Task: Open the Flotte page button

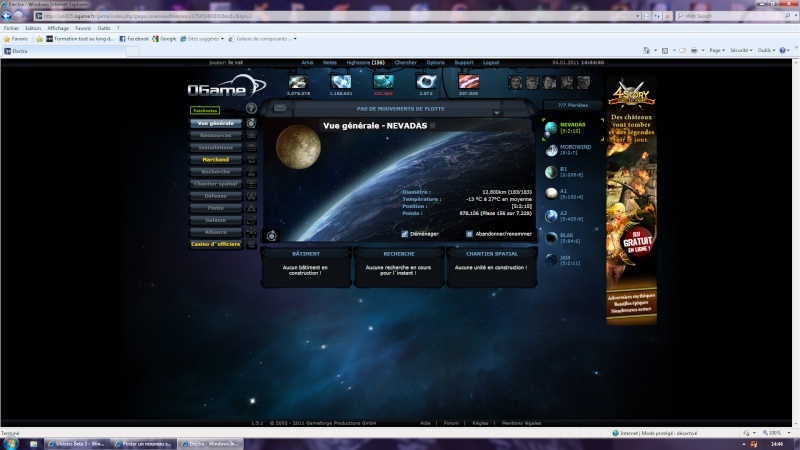Action: pos(216,208)
